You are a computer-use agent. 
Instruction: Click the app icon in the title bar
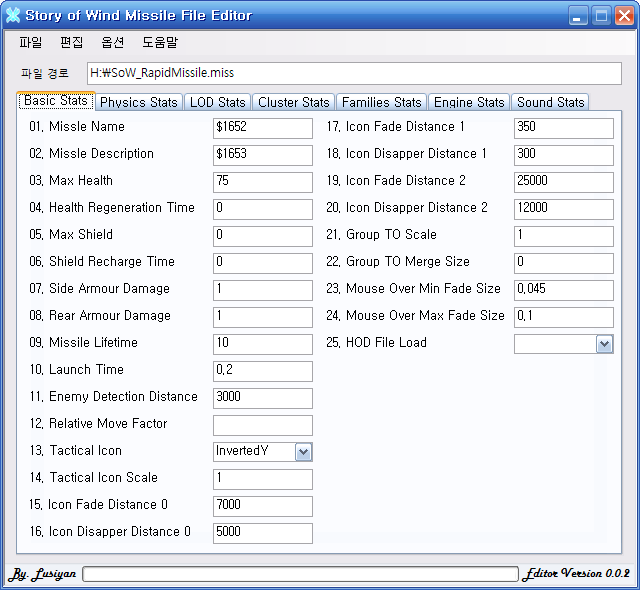coord(13,16)
